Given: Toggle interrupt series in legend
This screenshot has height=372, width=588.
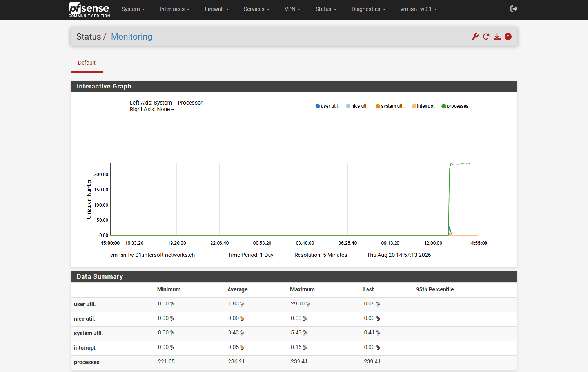Looking at the screenshot, I should (x=423, y=106).
